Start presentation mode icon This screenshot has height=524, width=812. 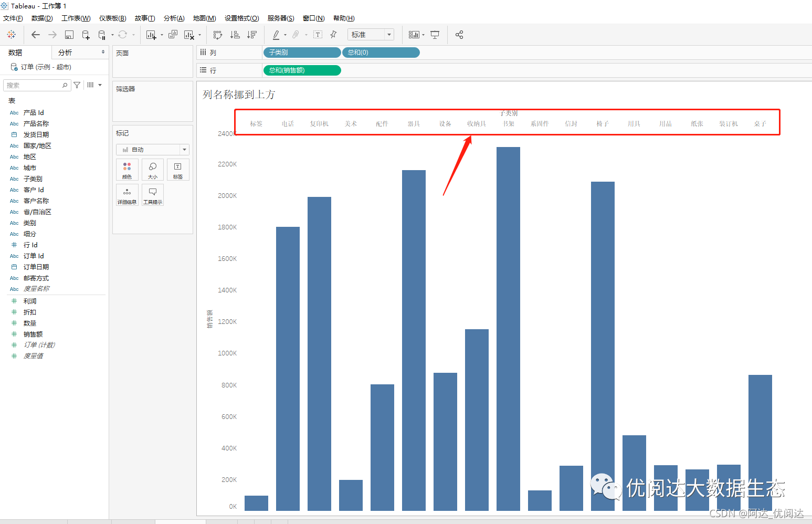pyautogui.click(x=435, y=35)
